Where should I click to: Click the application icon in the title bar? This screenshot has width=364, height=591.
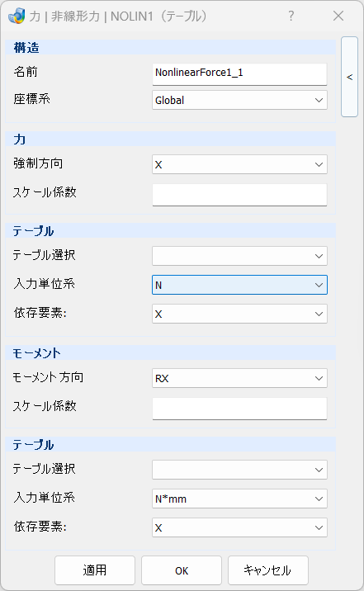[x=17, y=16]
